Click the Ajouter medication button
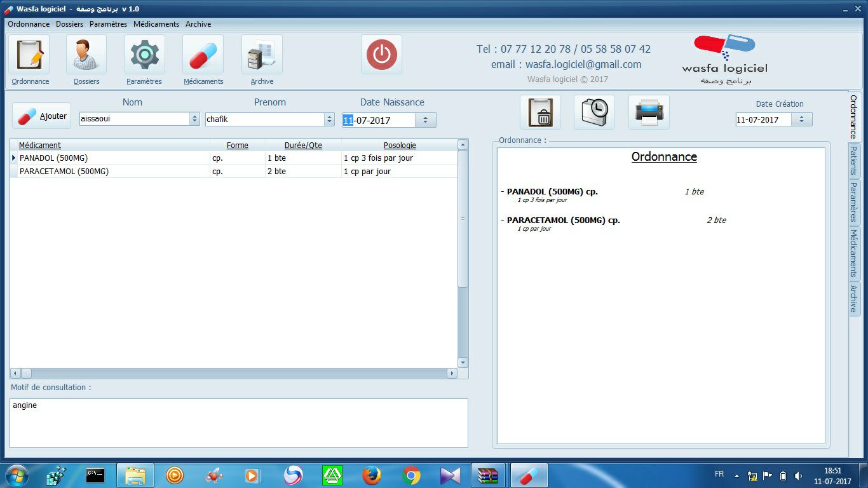868x488 pixels. point(41,116)
